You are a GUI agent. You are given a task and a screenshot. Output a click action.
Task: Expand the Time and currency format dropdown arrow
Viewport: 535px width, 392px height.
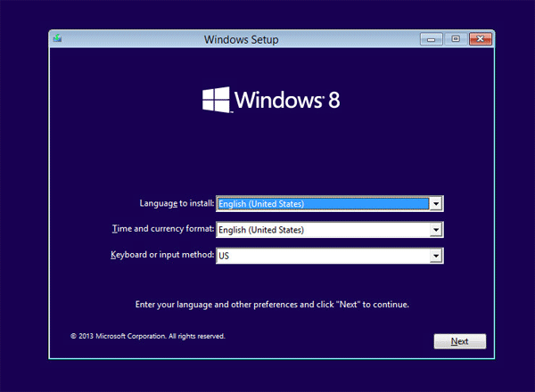click(x=436, y=230)
